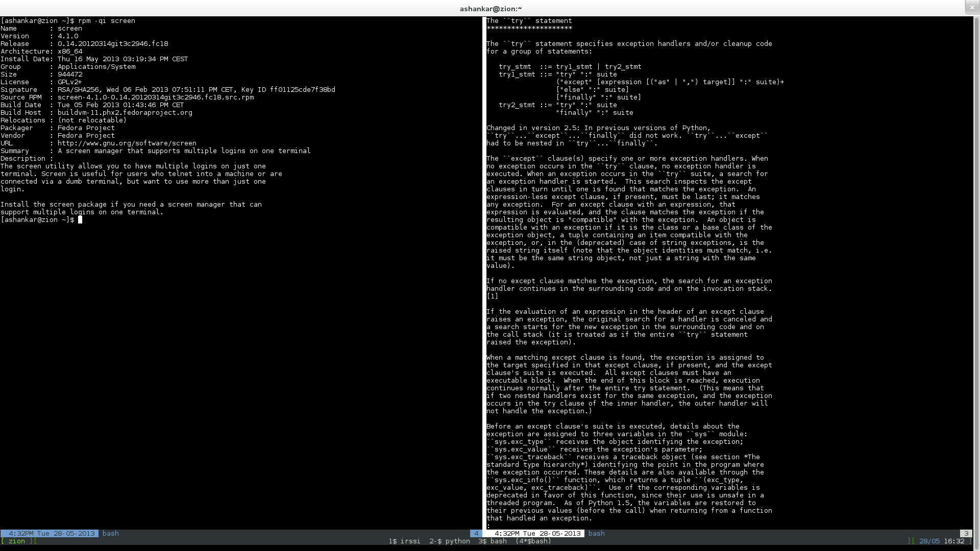Viewport: 980px width, 551px height.
Task: Click Group value Applications/System
Action: (x=96, y=67)
